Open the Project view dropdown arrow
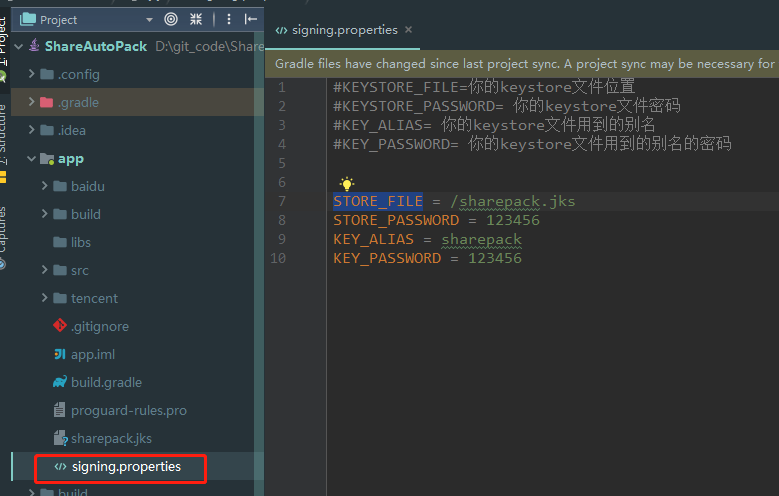This screenshot has height=496, width=779. coord(149,20)
